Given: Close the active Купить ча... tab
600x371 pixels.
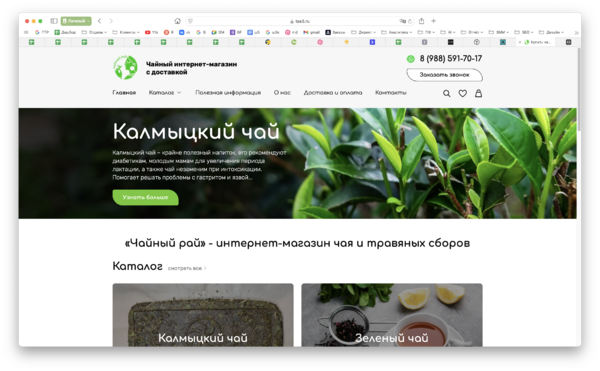Looking at the screenshot, I should [520, 42].
